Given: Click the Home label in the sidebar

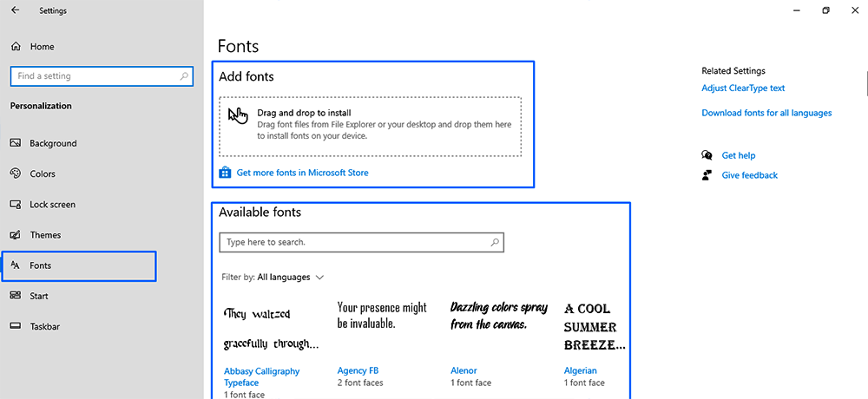Looking at the screenshot, I should 42,47.
